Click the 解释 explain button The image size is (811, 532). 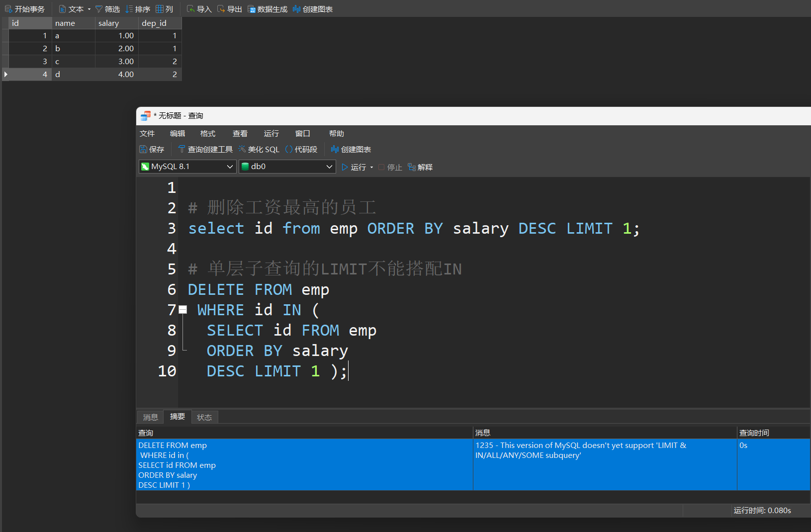[420, 167]
